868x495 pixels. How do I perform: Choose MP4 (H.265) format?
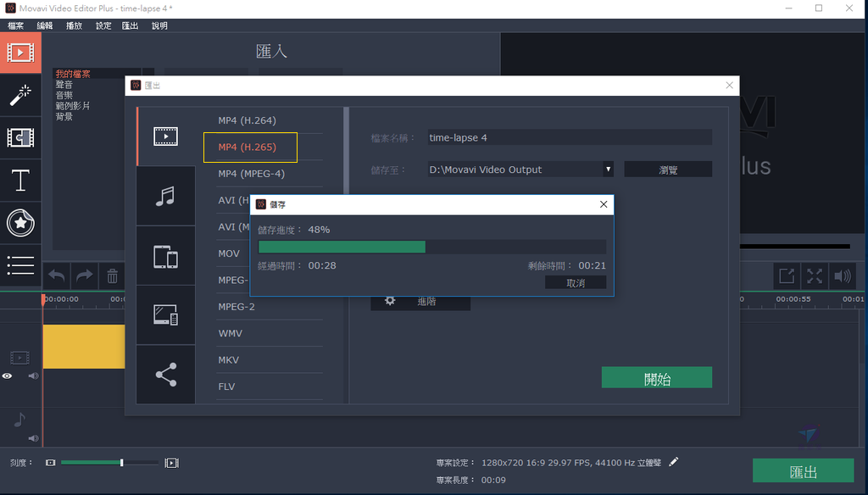(247, 147)
